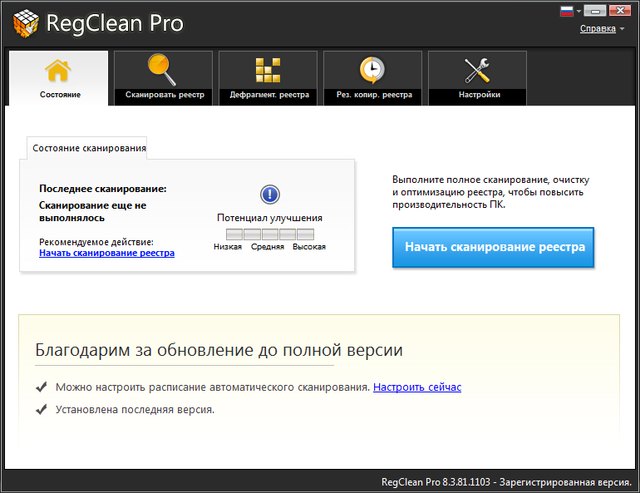The width and height of the screenshot is (640, 493).
Task: Click the checkmark beside the scheduling note
Action: point(41,386)
